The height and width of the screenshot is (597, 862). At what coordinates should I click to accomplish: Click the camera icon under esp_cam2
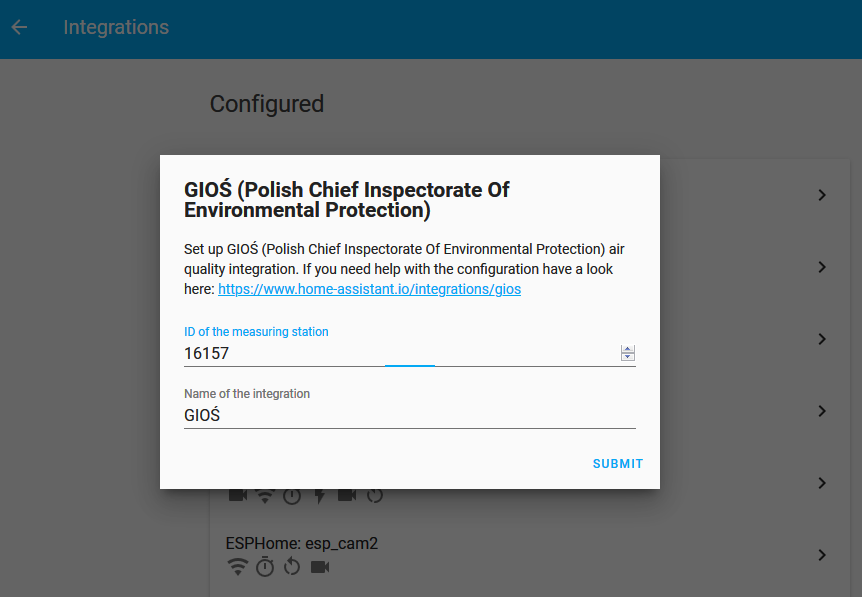[x=320, y=568]
